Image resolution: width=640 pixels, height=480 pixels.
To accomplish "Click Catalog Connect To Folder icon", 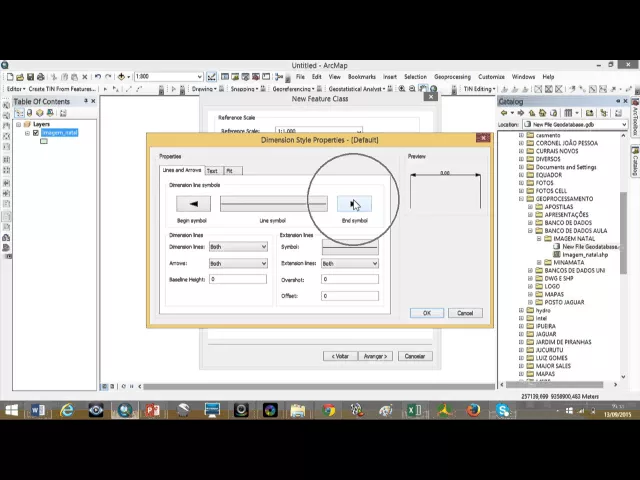I will [x=589, y=113].
